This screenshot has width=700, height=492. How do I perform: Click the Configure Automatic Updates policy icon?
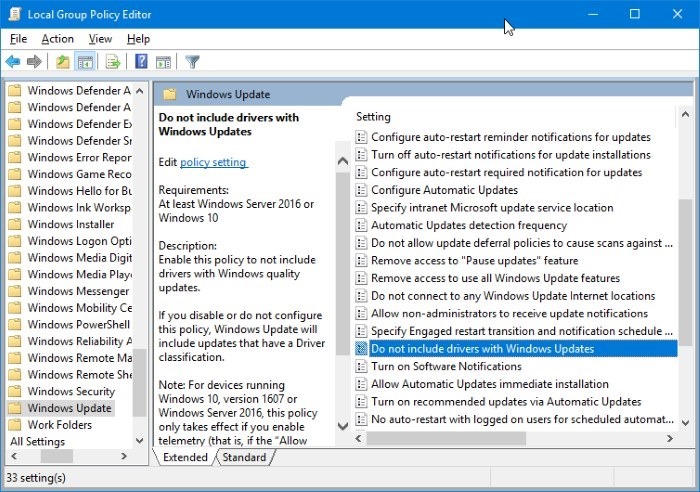[361, 190]
